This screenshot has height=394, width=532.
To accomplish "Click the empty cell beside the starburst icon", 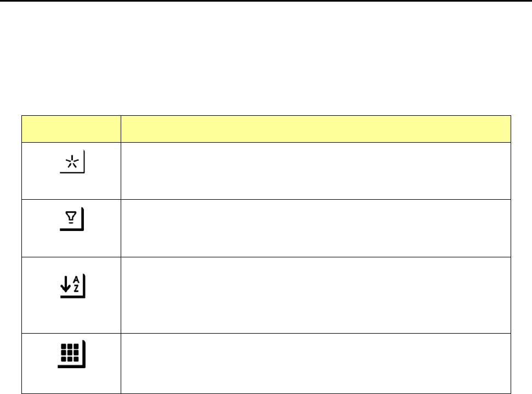I will [315, 171].
